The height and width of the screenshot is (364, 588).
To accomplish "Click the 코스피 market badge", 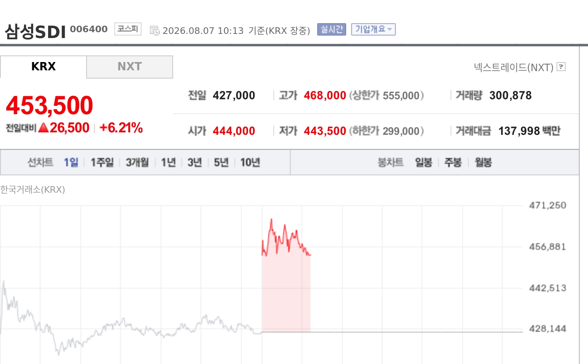I will click(128, 29).
